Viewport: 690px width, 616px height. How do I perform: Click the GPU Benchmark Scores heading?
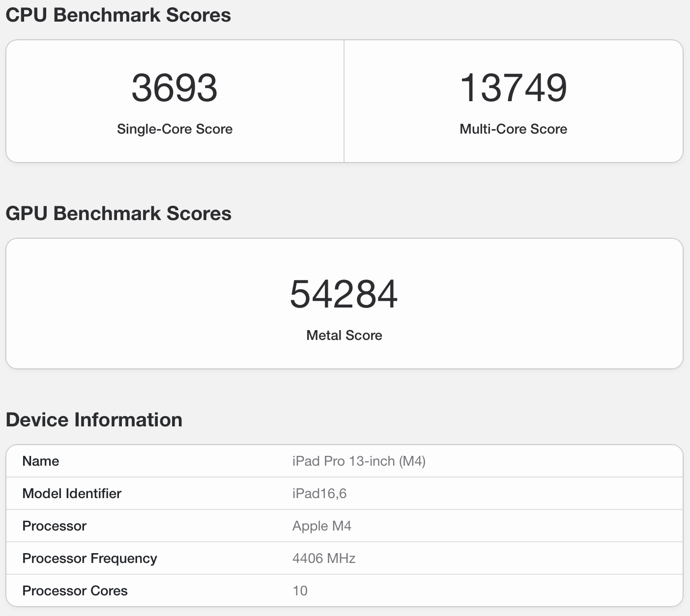coord(118,214)
